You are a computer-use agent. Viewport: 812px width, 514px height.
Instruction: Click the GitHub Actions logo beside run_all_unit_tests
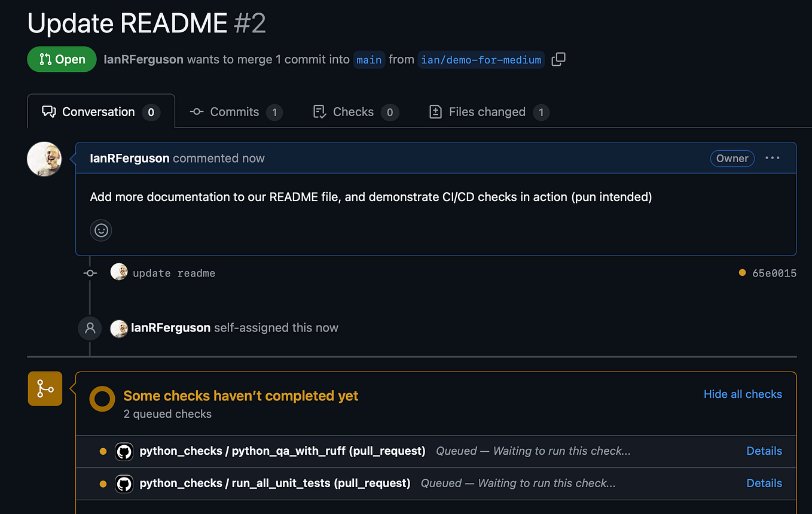pyautogui.click(x=124, y=483)
